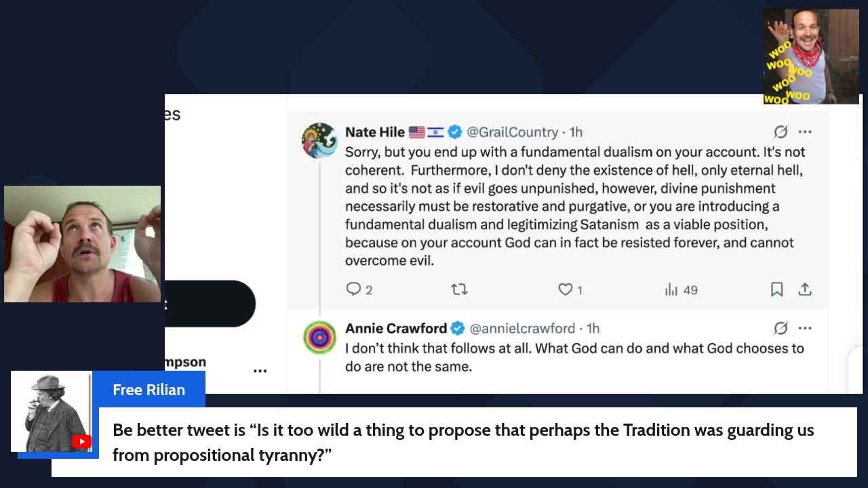Viewport: 868px width, 488px height.
Task: Reply to Nate Hile's tweet
Action: click(354, 289)
